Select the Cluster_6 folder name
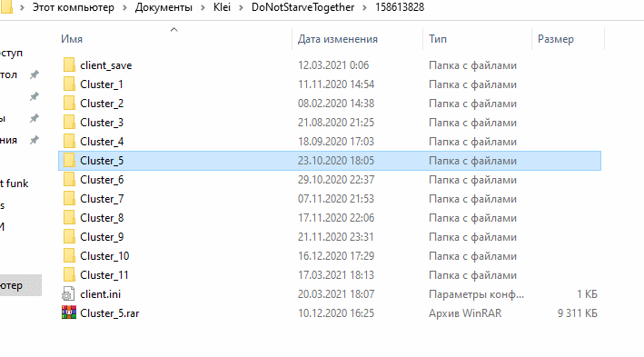Image resolution: width=644 pixels, height=357 pixels. (x=102, y=180)
